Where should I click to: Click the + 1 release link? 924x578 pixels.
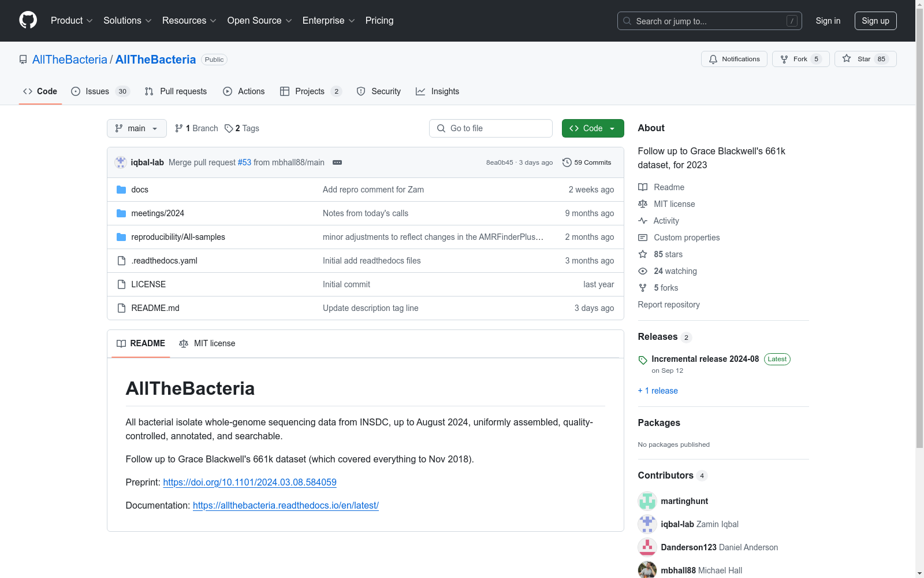pyautogui.click(x=658, y=391)
